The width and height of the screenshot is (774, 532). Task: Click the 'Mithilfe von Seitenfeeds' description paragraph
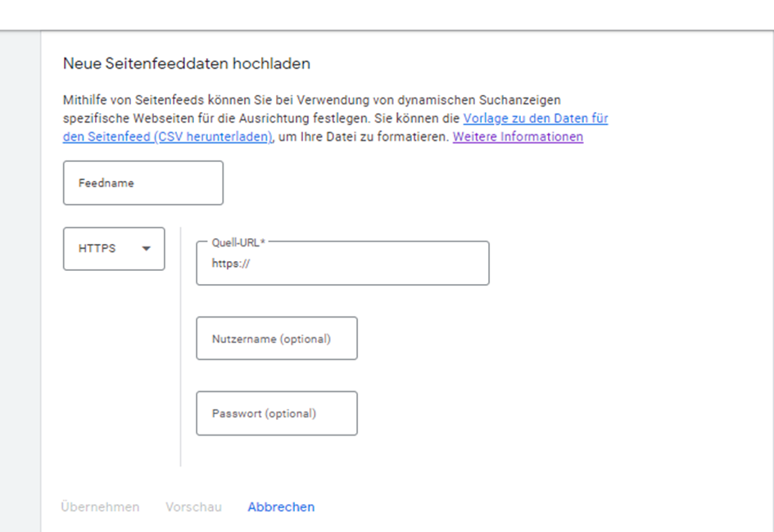[335, 119]
